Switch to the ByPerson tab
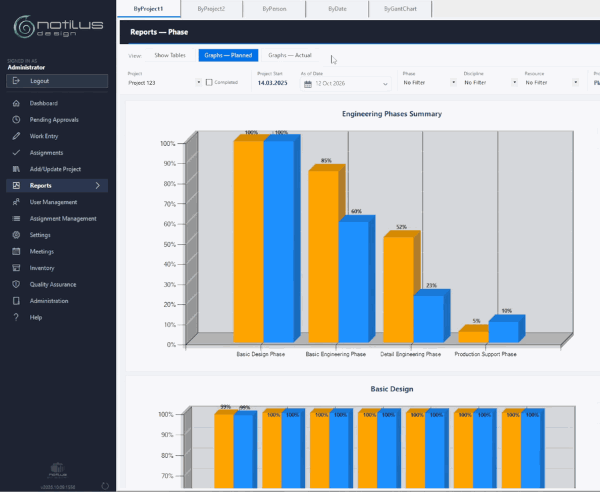Screen dimensions: 600x492 tap(274, 9)
